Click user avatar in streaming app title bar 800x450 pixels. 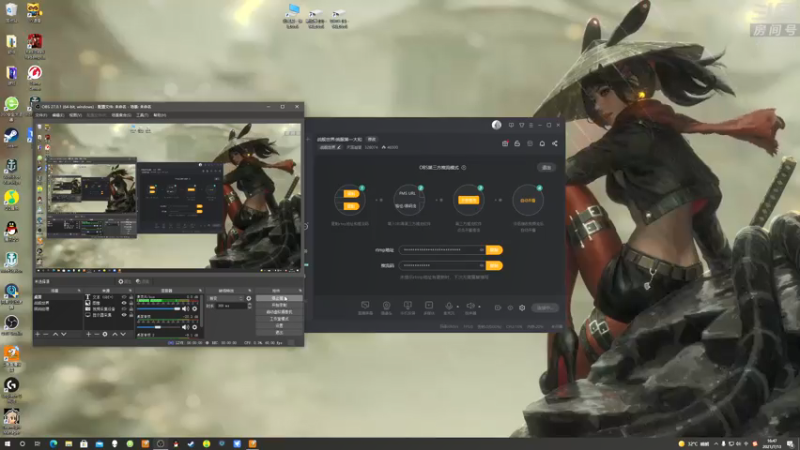(496, 125)
